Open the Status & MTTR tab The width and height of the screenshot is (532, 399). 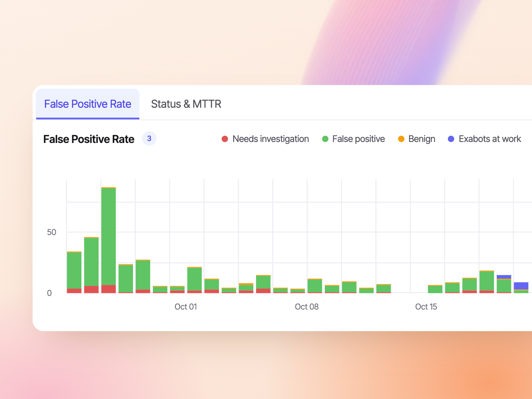click(186, 104)
